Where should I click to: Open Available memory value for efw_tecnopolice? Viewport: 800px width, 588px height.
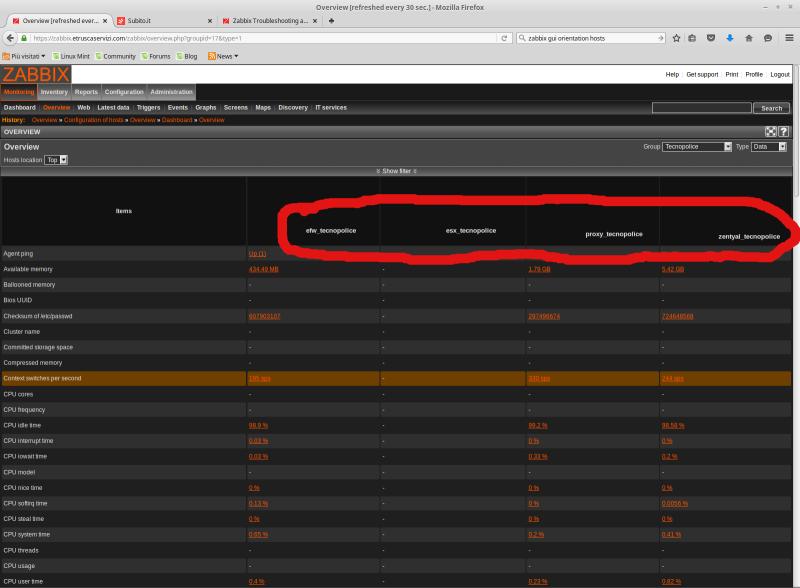263,270
